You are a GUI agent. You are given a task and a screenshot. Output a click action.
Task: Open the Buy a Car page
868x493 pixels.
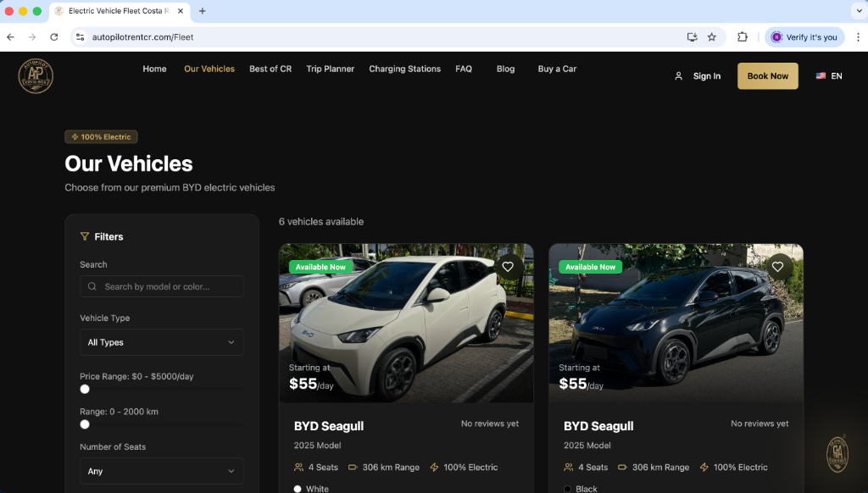pyautogui.click(x=557, y=69)
